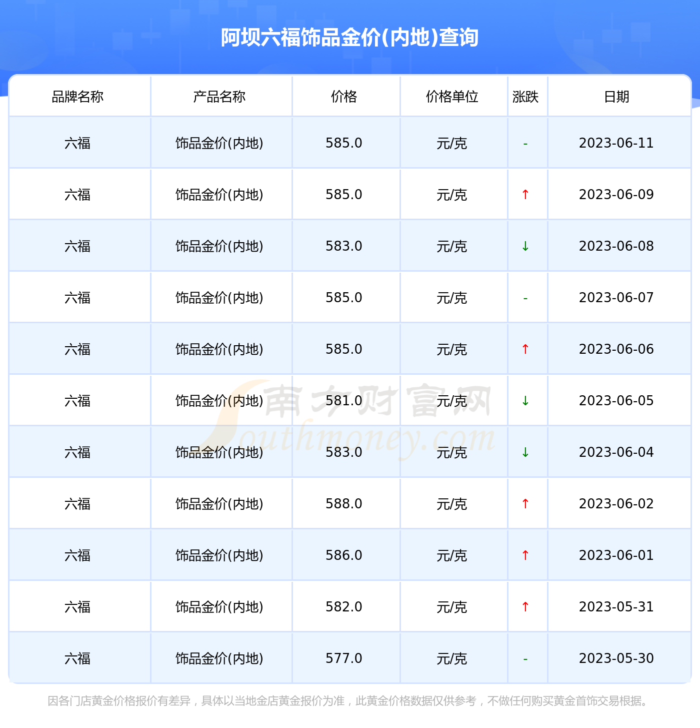Click 元/克 unit in the 2023-06-11 row
This screenshot has height=728, width=700.
click(x=452, y=144)
